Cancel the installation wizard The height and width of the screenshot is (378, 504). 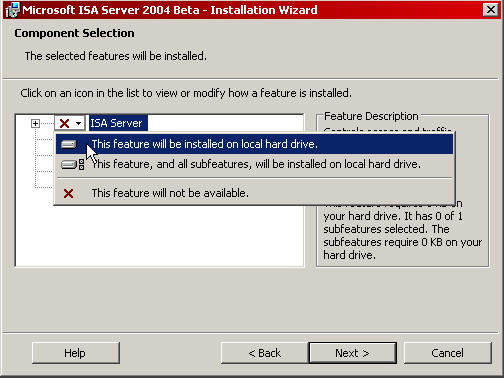coord(447,353)
